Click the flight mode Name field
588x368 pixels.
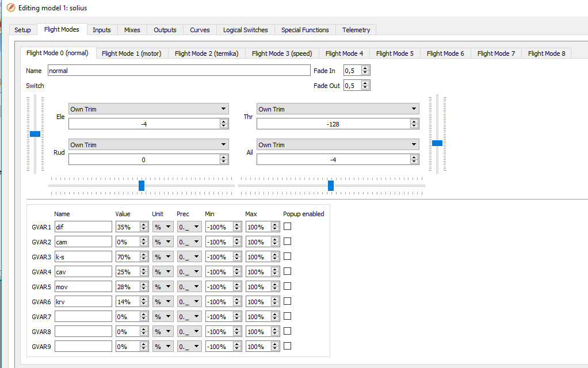pos(178,71)
